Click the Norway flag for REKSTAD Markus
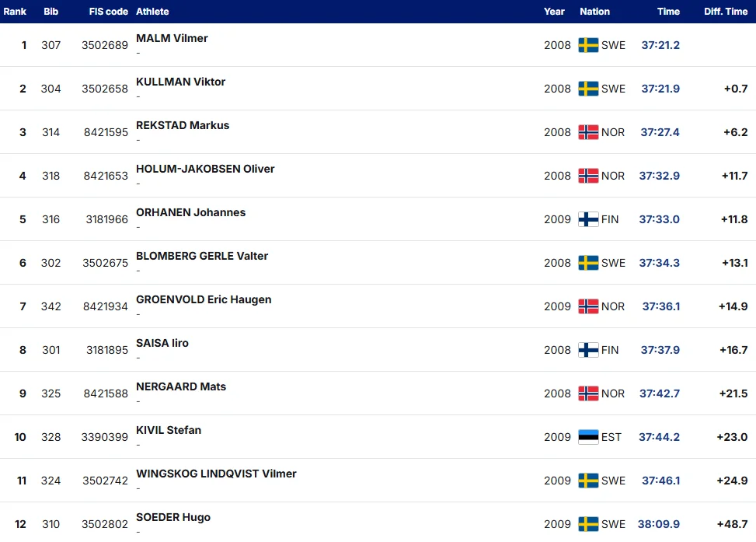The height and width of the screenshot is (542, 756). pos(588,132)
